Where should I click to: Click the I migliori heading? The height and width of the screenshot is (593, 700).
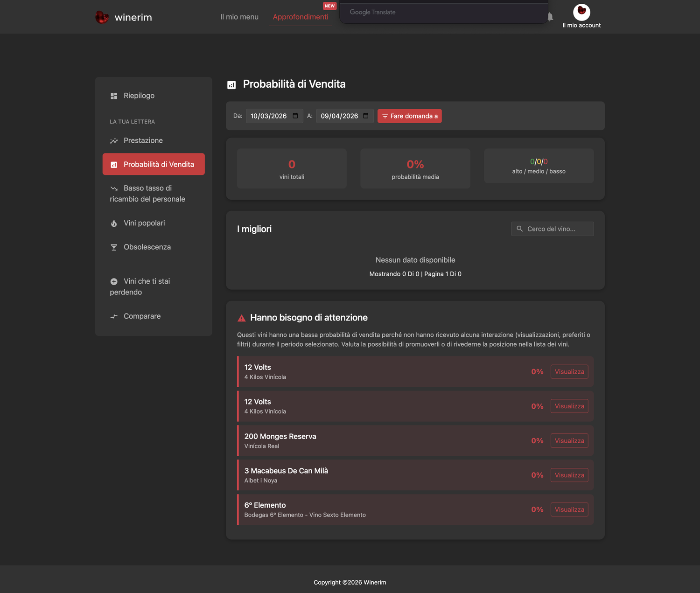tap(254, 229)
